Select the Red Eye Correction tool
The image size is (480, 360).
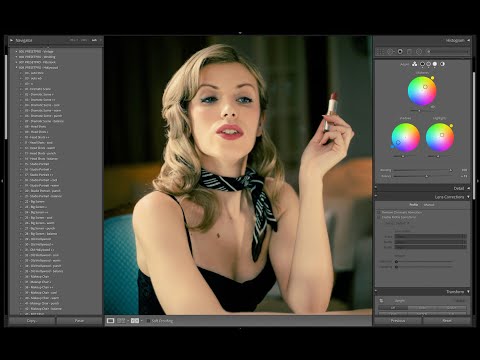click(400, 52)
